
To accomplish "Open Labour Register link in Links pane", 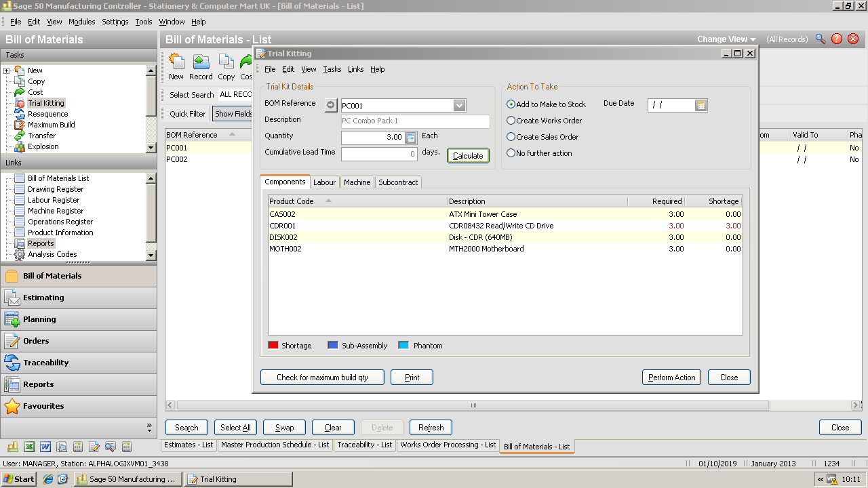I will click(54, 200).
